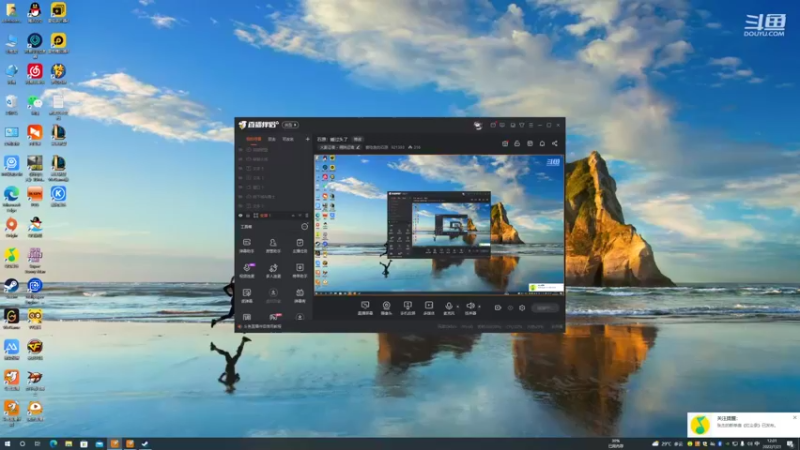The image size is (800, 450).
Task: Open the toolbox tool with pink badge
Action: click(x=274, y=316)
